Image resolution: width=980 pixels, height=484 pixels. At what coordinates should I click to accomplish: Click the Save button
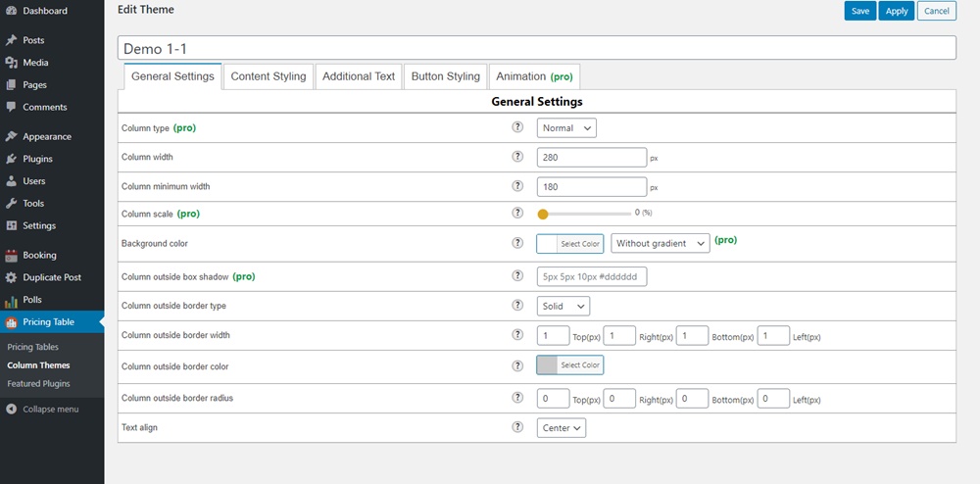point(860,11)
